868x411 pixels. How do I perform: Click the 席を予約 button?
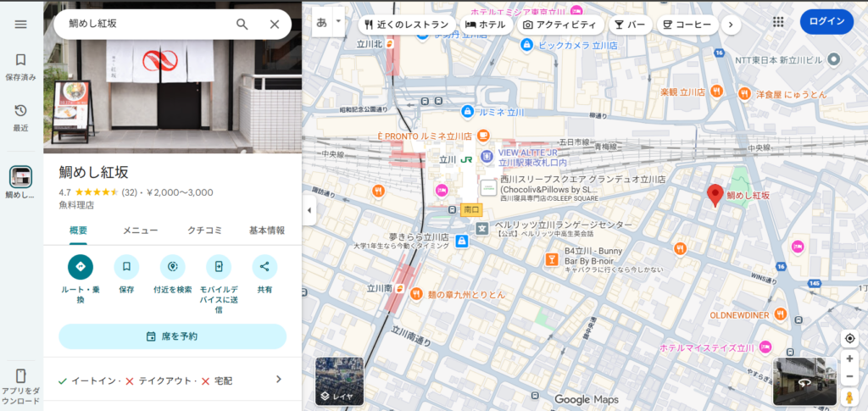(172, 336)
